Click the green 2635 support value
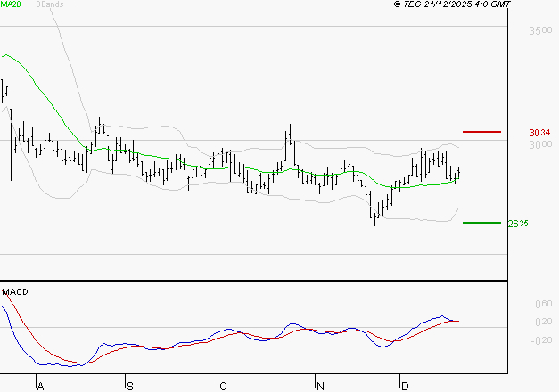This screenshot has height=392, width=559. click(518, 224)
